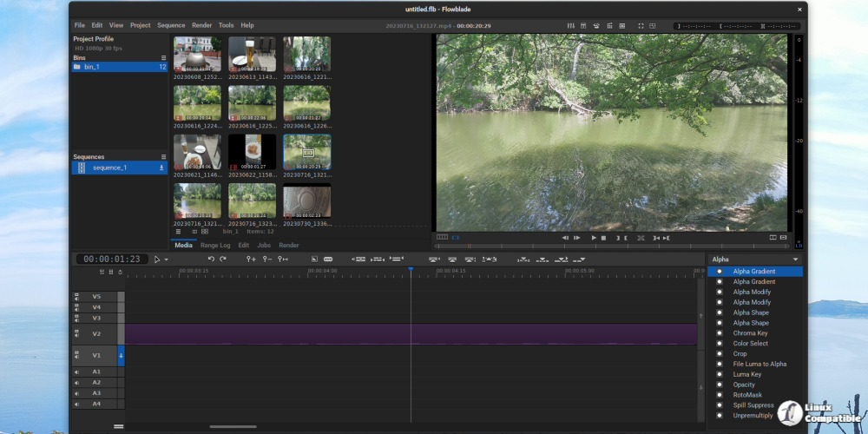Click the Redo arrow in timeline toolbar
The height and width of the screenshot is (434, 868).
223,259
